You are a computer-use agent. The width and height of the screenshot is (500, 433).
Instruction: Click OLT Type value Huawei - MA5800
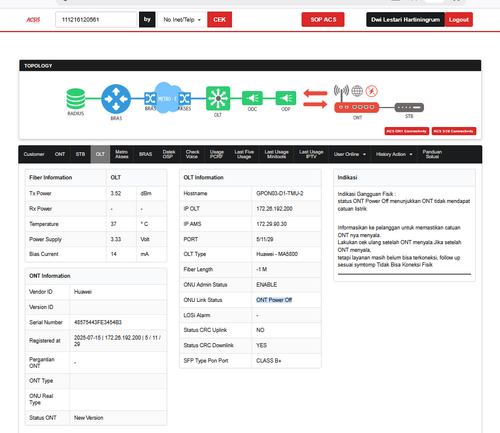click(277, 254)
